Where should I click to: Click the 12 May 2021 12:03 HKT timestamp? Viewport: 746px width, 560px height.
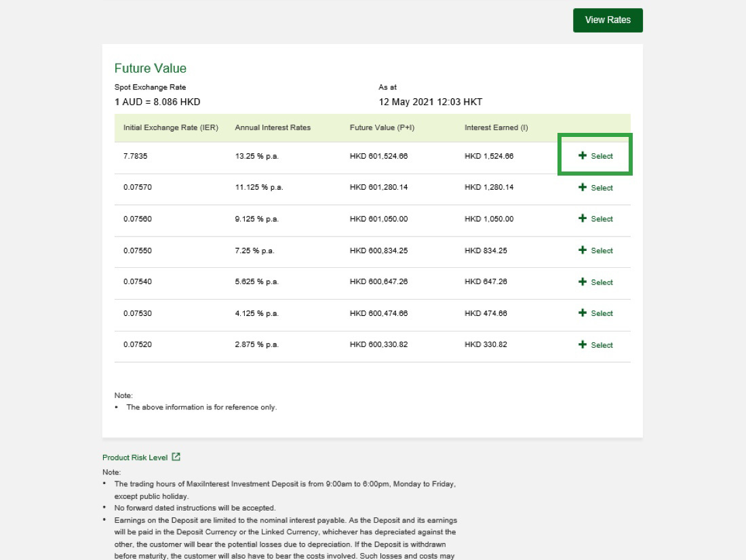[x=430, y=102]
